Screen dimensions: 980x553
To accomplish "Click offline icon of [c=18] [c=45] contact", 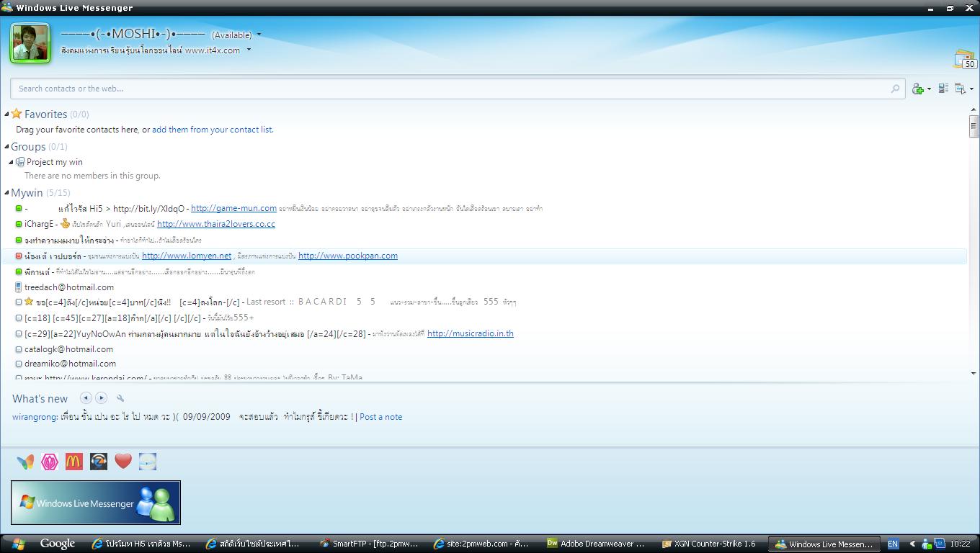I will [x=19, y=318].
